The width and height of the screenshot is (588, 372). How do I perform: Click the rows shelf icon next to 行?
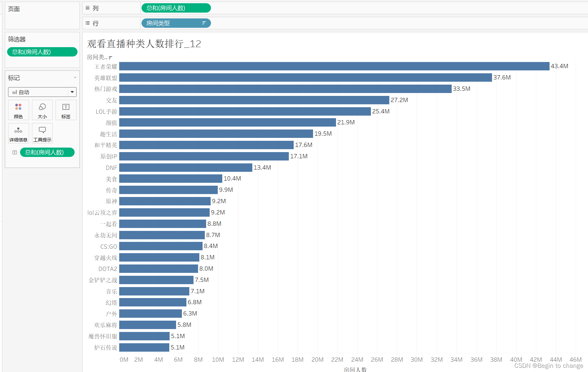point(88,23)
